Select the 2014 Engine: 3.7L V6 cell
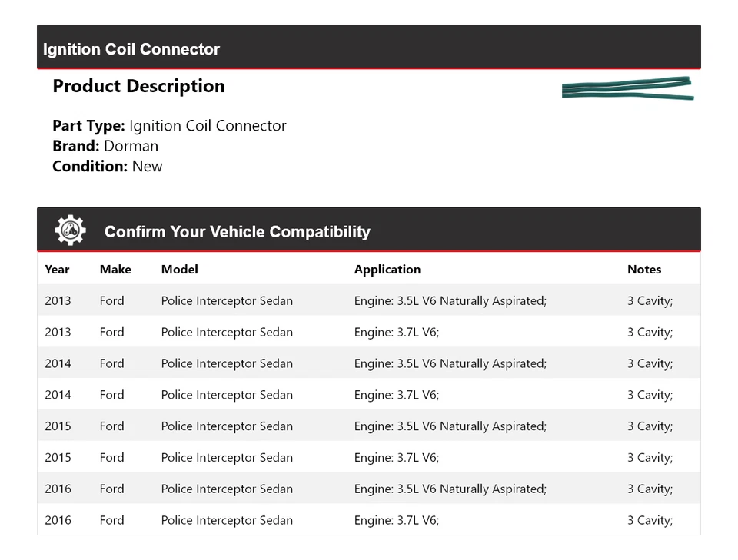Screen dimensions: 738x560 click(x=396, y=395)
